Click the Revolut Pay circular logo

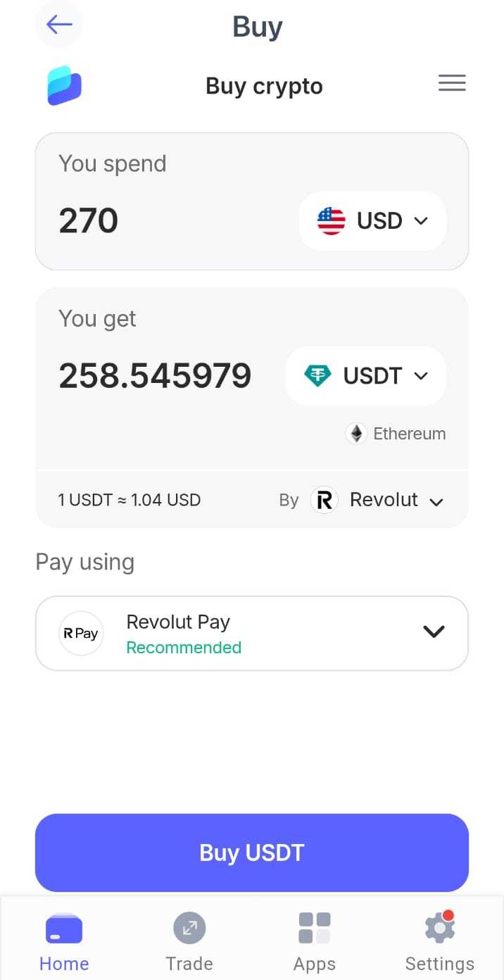81,633
